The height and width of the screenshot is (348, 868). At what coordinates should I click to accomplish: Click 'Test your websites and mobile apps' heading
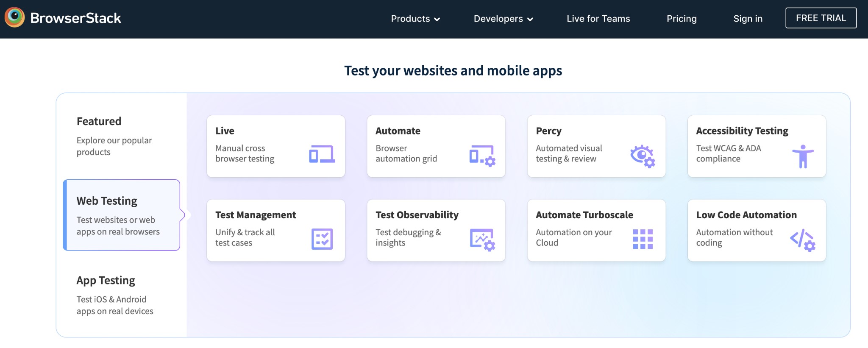click(x=453, y=70)
